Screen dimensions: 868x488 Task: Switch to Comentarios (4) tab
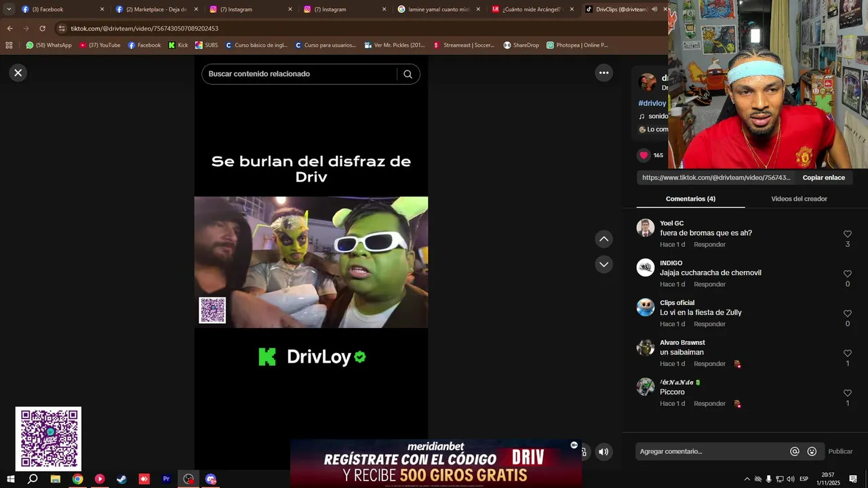(x=690, y=199)
